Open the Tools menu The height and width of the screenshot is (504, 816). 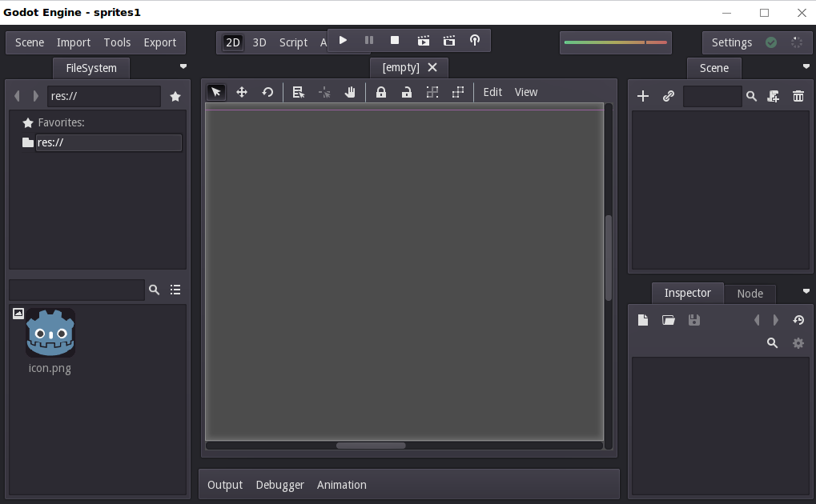[117, 42]
